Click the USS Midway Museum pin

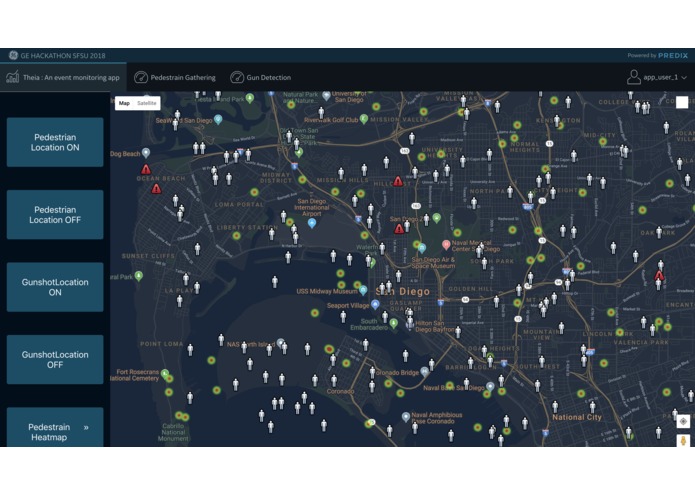pos(363,291)
